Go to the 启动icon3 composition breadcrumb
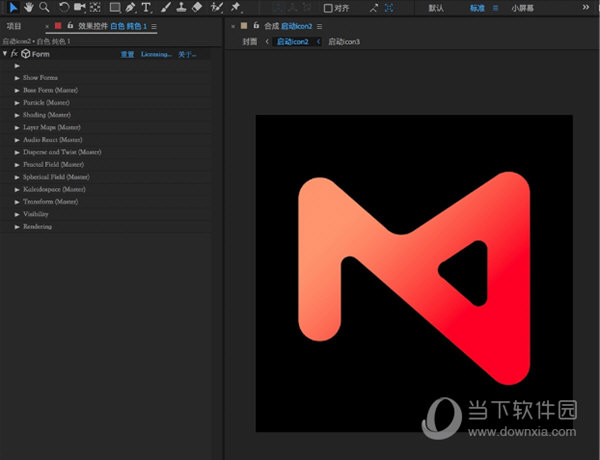 tap(344, 42)
